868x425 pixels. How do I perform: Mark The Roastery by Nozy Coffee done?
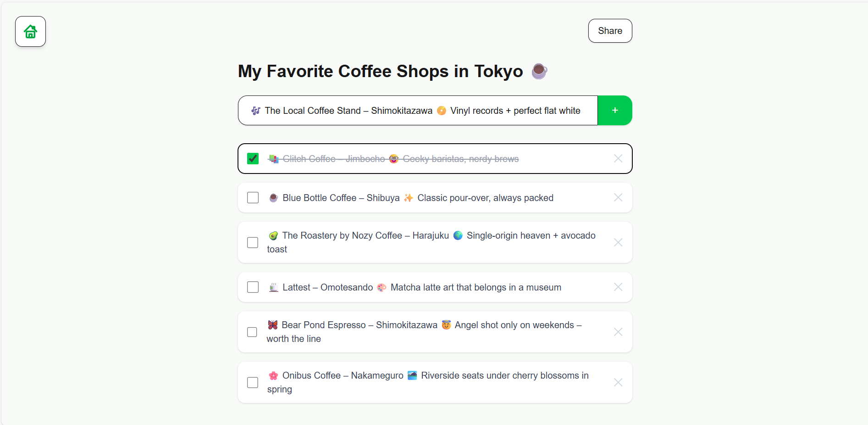pyautogui.click(x=253, y=242)
